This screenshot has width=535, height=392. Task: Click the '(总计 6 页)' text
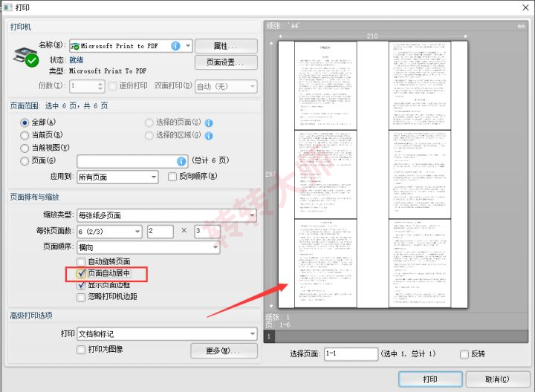click(x=210, y=160)
